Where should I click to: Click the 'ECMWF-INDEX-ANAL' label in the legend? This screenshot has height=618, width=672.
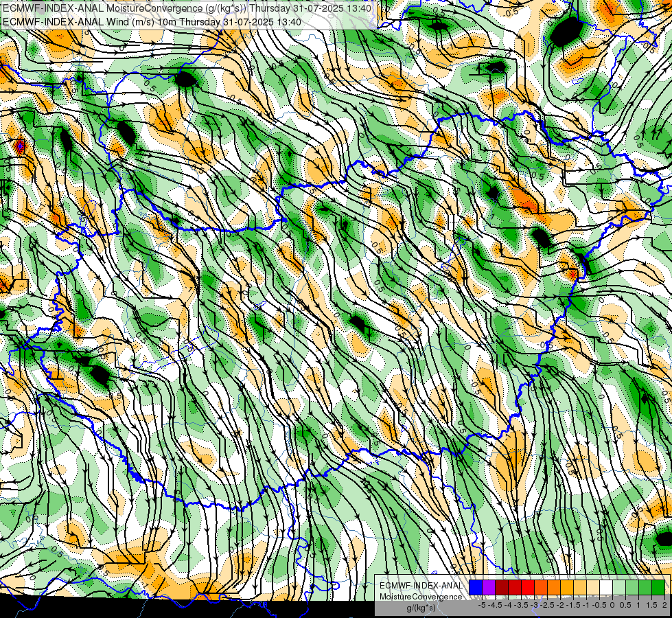(421, 586)
